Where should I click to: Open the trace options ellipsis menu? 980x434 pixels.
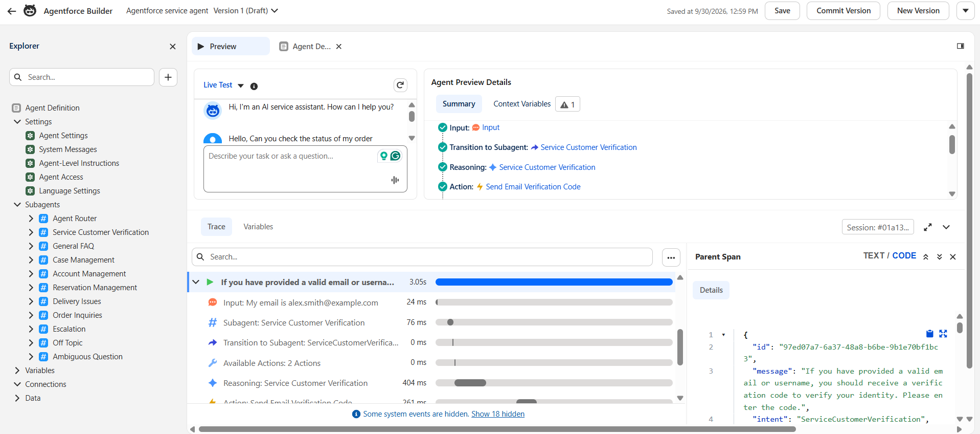(x=671, y=257)
